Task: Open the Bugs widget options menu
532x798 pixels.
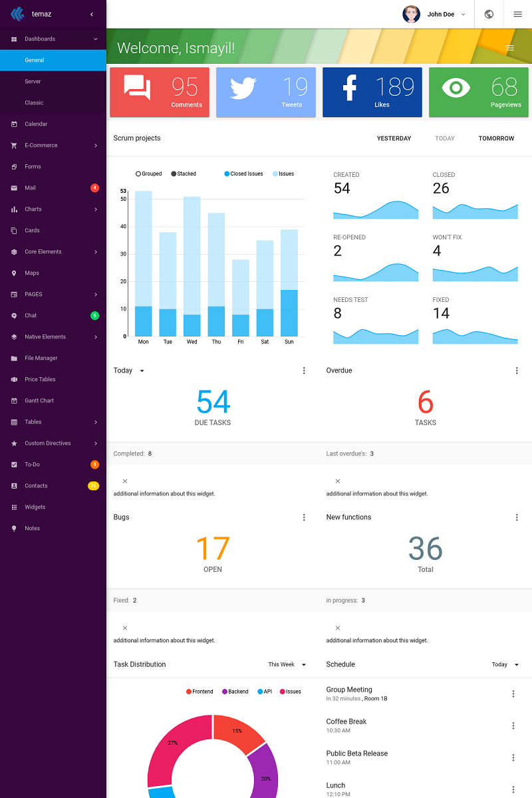Action: coord(304,517)
